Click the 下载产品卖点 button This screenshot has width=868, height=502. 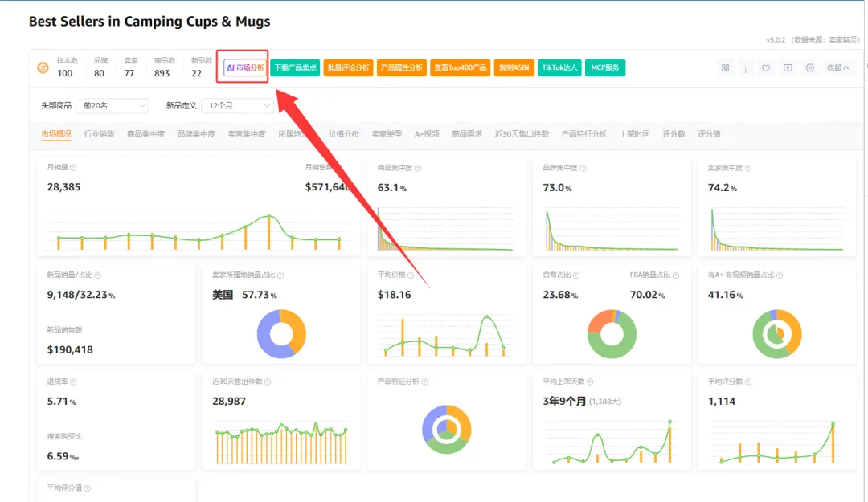(x=295, y=67)
